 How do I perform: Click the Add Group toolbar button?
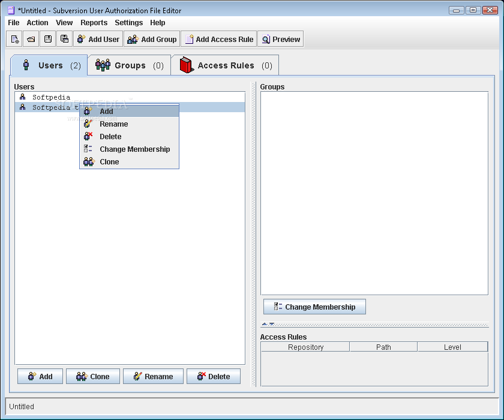click(x=152, y=39)
